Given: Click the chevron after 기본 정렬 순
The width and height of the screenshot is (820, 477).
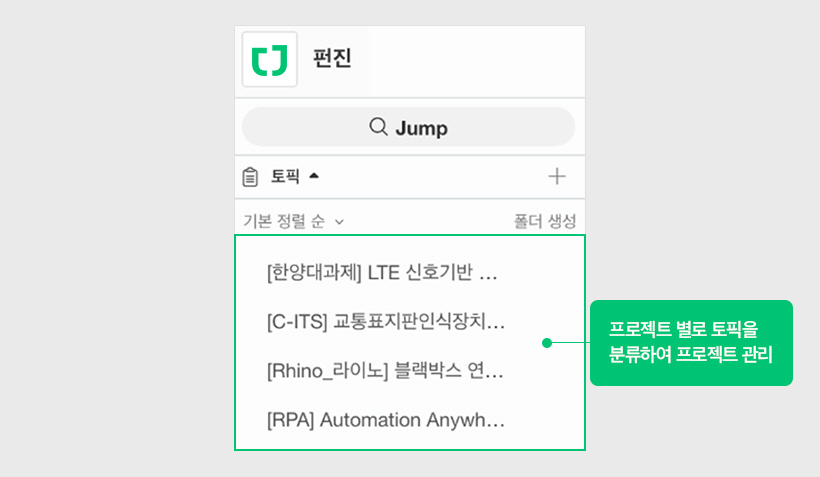Looking at the screenshot, I should tap(339, 222).
